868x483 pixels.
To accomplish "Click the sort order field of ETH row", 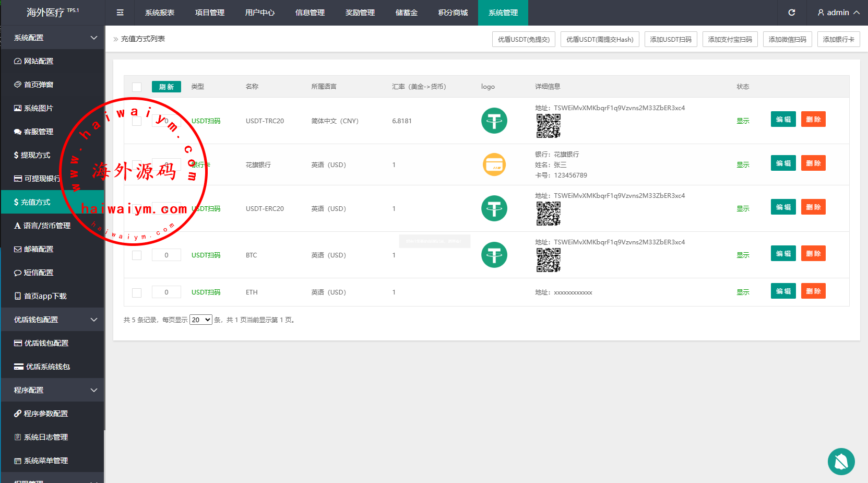I will pos(167,292).
